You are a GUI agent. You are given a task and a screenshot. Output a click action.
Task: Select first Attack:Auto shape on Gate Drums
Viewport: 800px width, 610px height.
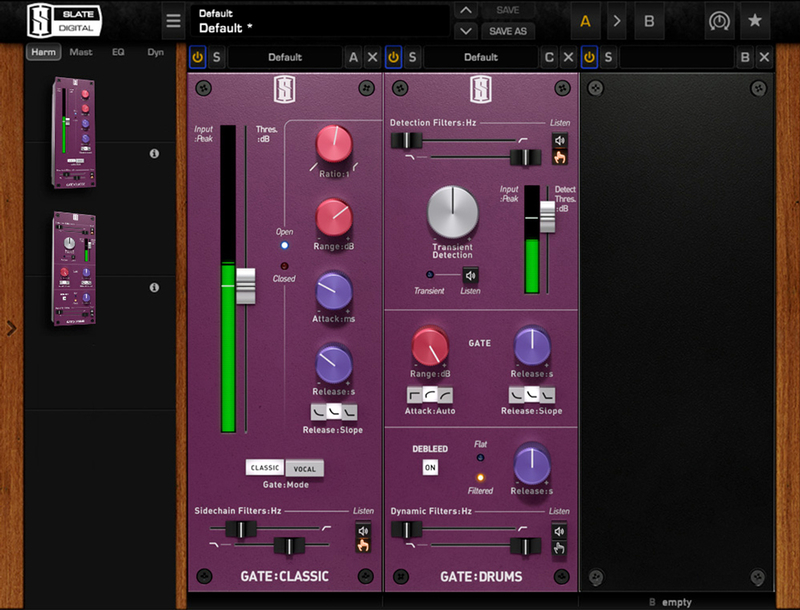(414, 395)
